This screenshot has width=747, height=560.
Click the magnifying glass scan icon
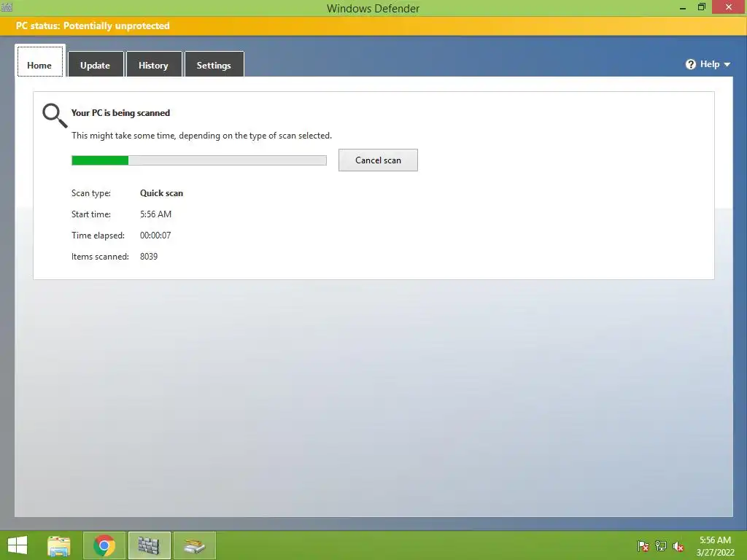click(x=55, y=115)
